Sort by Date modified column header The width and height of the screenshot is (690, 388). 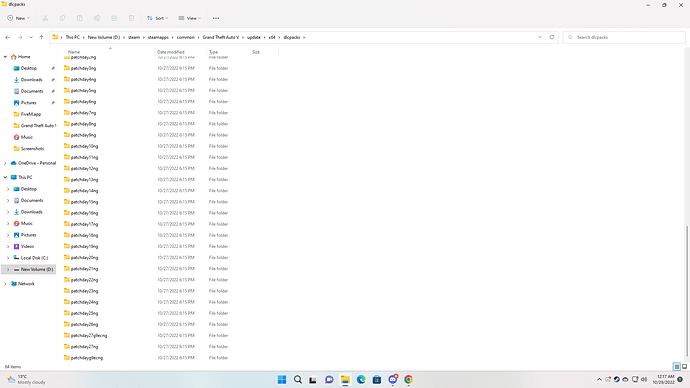click(171, 52)
